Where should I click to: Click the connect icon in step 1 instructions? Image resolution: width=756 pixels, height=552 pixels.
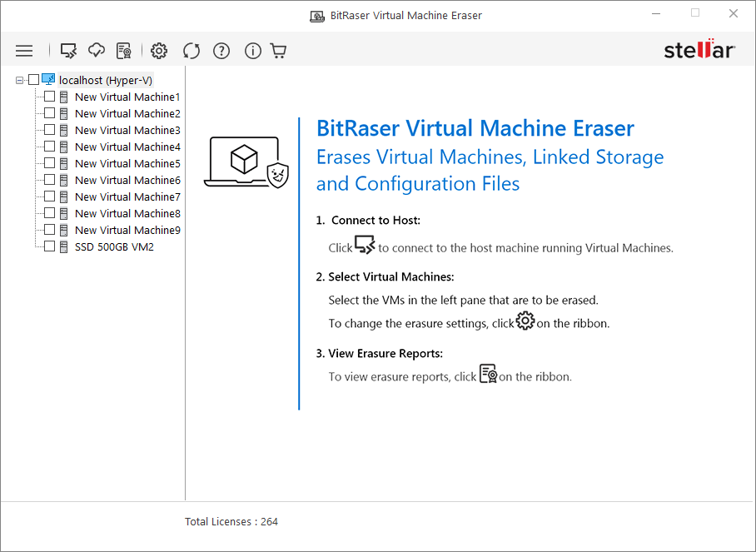[x=365, y=245]
